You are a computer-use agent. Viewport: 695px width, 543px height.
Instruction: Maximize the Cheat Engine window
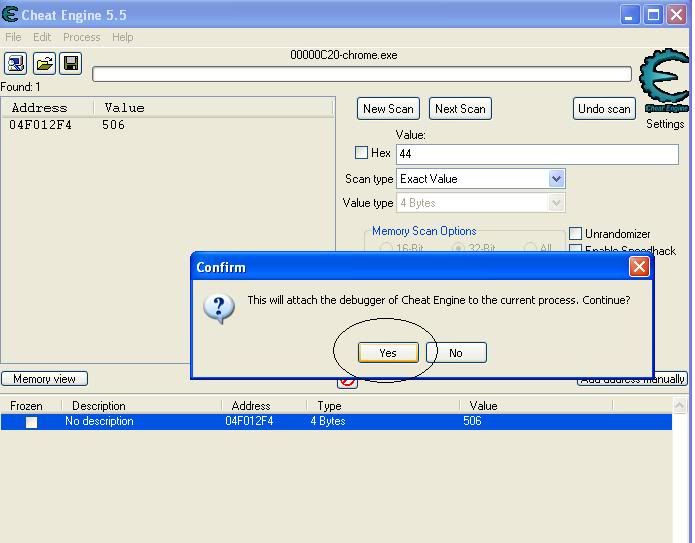point(653,15)
